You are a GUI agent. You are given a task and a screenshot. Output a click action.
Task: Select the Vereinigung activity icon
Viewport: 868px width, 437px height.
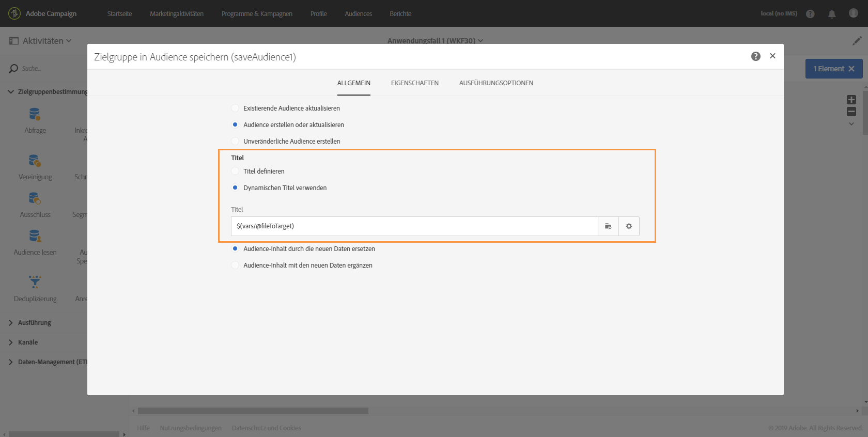(x=35, y=161)
